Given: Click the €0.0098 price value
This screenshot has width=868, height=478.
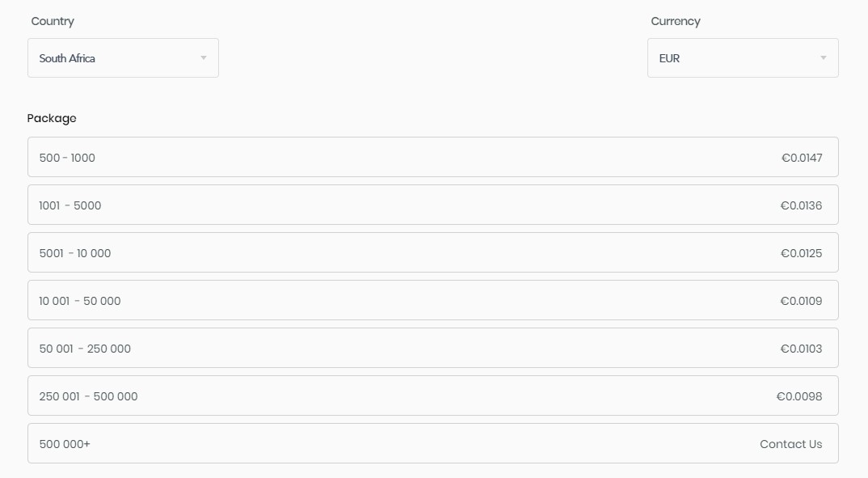Looking at the screenshot, I should point(799,396).
